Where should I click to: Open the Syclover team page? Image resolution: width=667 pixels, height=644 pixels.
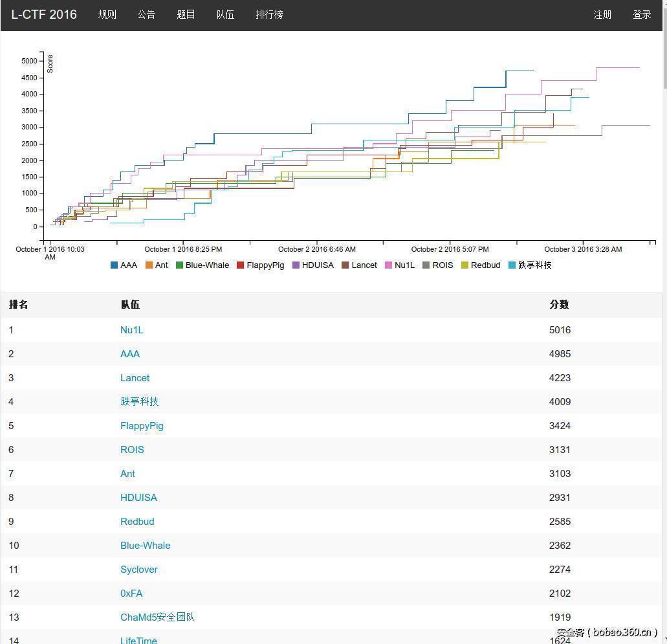138,569
